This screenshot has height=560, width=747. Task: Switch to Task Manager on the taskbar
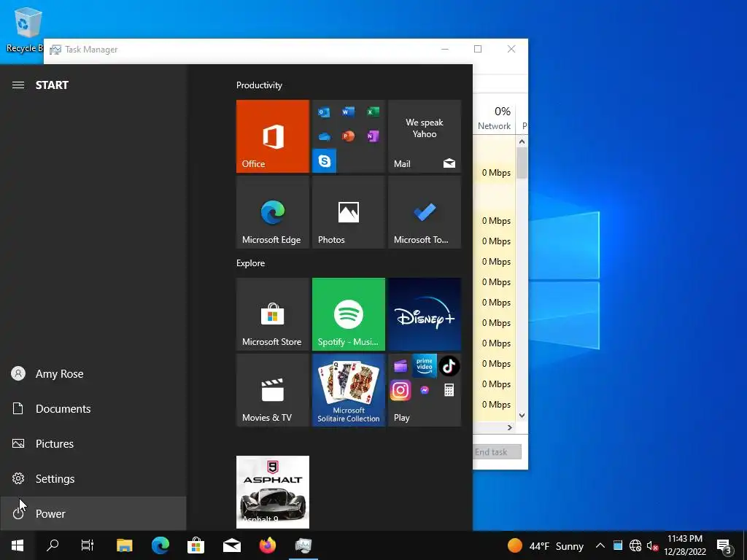[303, 545]
